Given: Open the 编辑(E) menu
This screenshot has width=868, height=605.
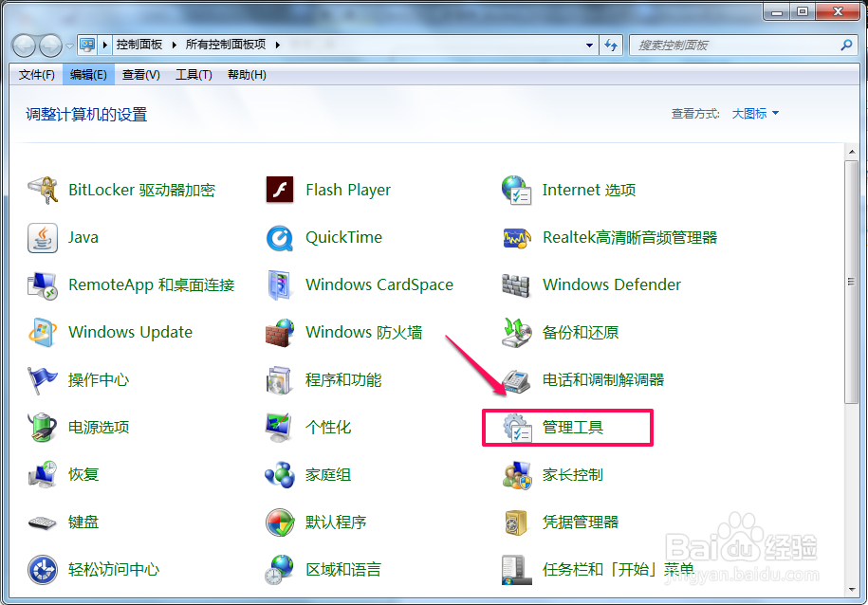Looking at the screenshot, I should coord(87,74).
